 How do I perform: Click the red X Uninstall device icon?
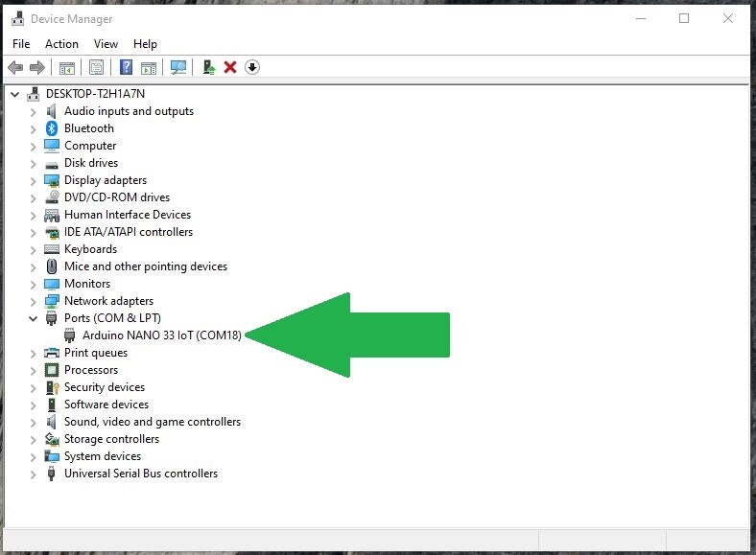(230, 67)
